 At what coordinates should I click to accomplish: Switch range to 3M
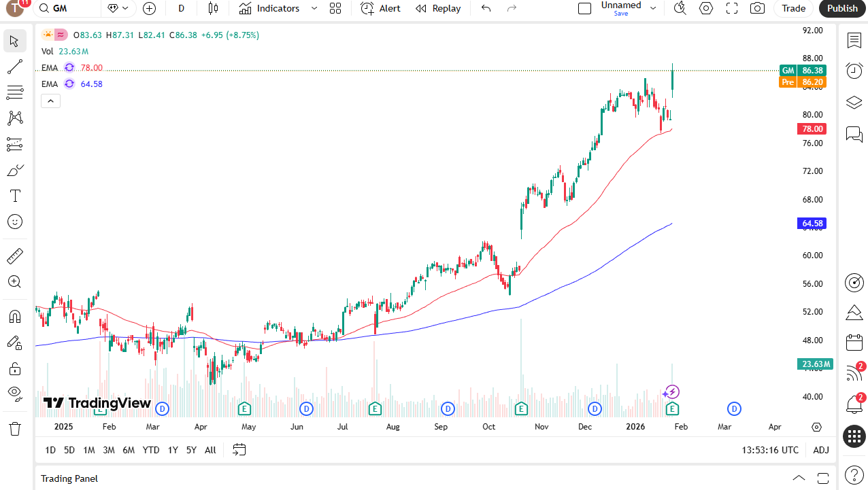[109, 450]
